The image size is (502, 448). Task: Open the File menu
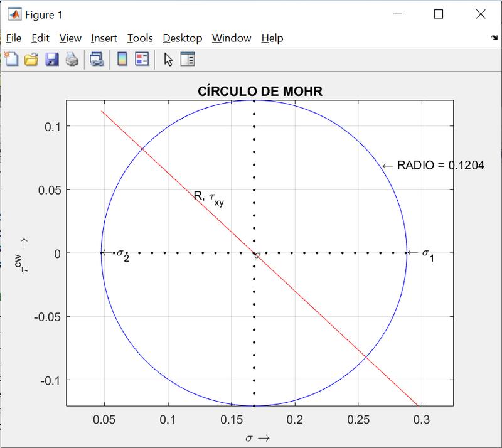click(x=13, y=38)
